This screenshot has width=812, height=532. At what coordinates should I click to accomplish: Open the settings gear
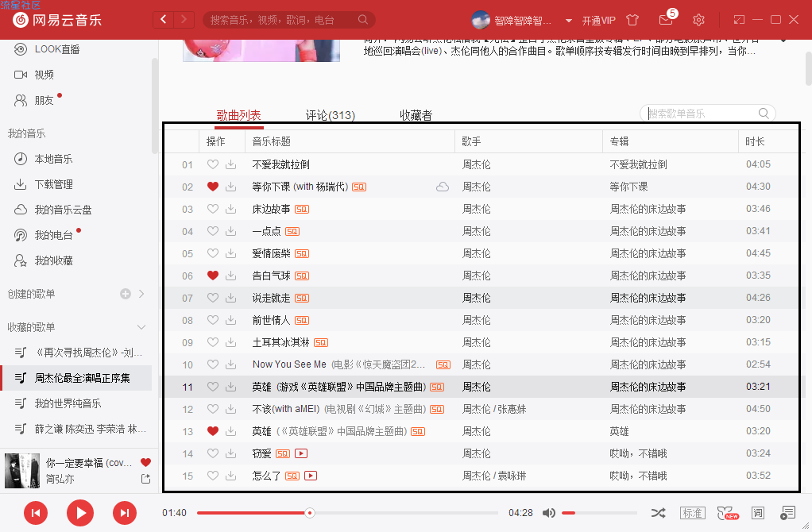coord(698,20)
